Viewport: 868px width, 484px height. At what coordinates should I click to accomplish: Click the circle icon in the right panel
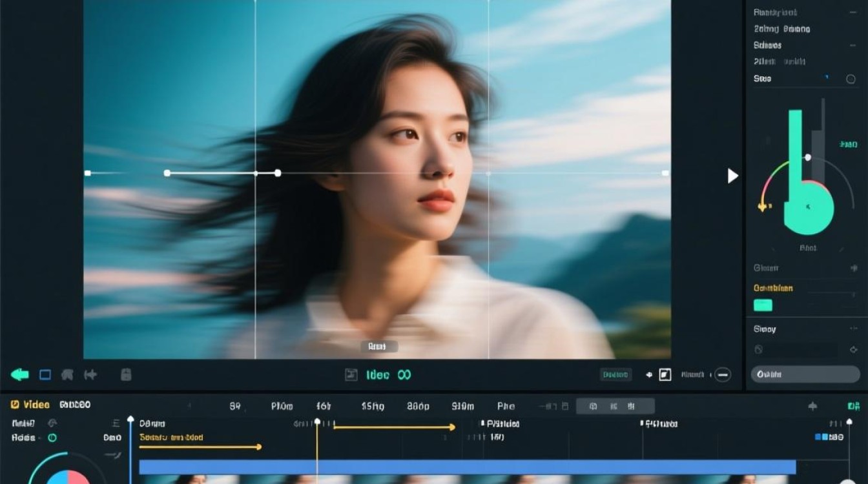(x=851, y=79)
